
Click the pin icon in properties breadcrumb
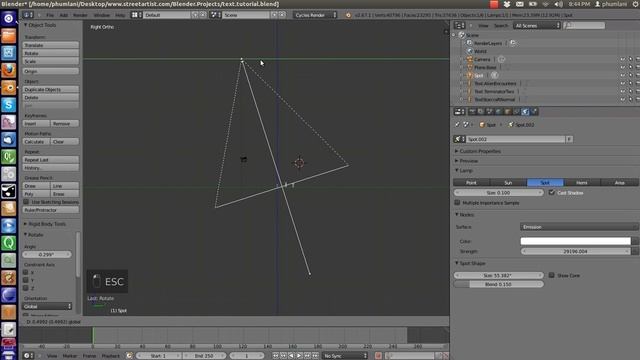click(457, 124)
